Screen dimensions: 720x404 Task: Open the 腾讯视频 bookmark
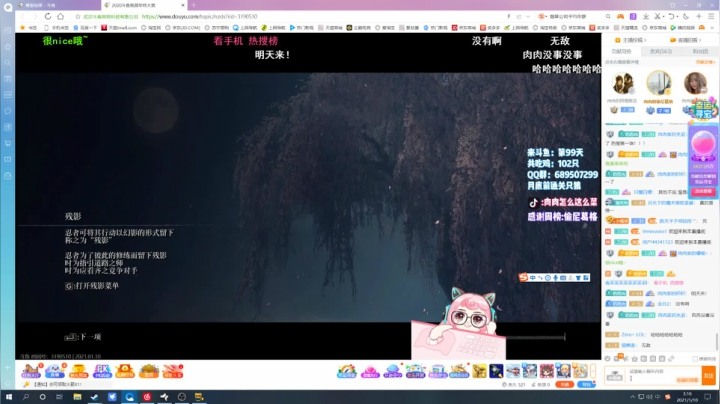coord(682,28)
